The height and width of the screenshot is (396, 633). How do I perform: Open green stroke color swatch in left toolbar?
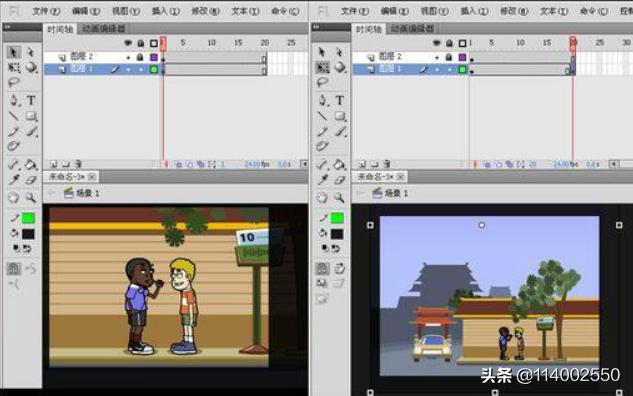(28, 218)
